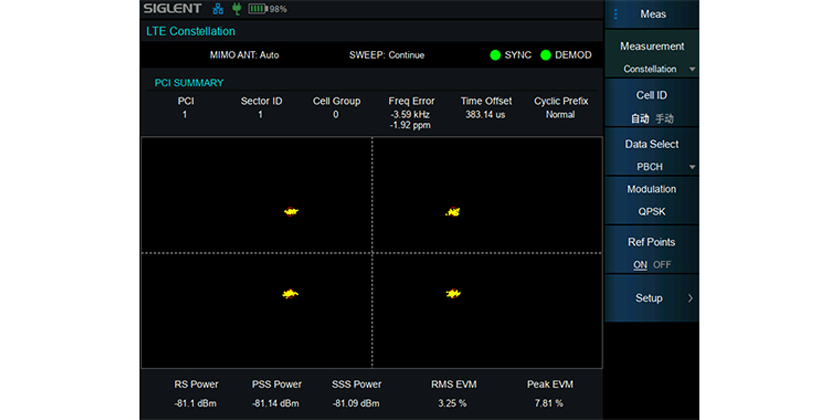Click the LTE Constellation title
The width and height of the screenshot is (840, 420).
click(191, 31)
